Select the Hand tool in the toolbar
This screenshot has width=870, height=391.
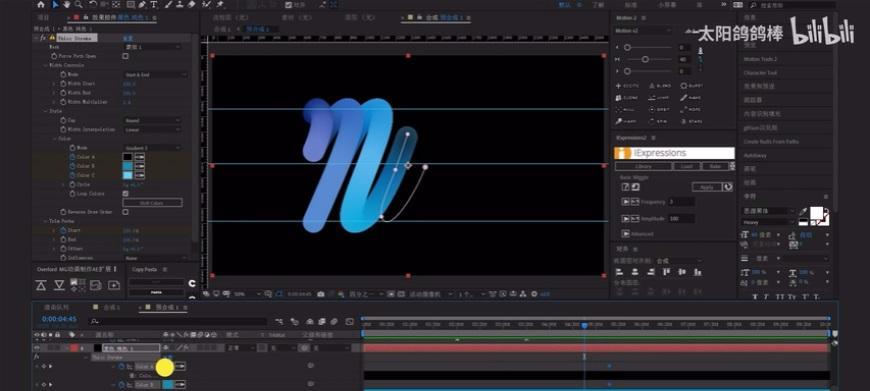click(67, 4)
